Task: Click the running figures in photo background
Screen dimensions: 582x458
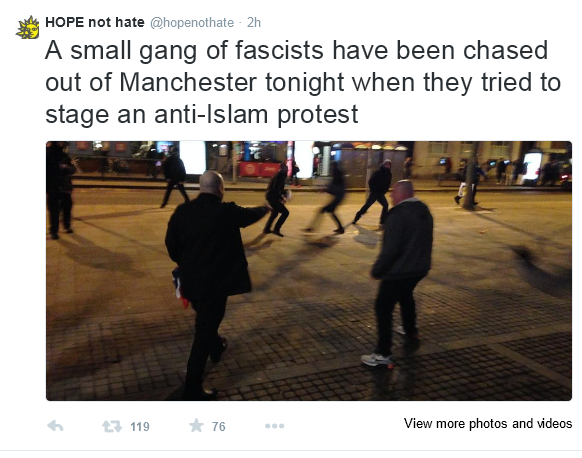Action: click(x=327, y=199)
